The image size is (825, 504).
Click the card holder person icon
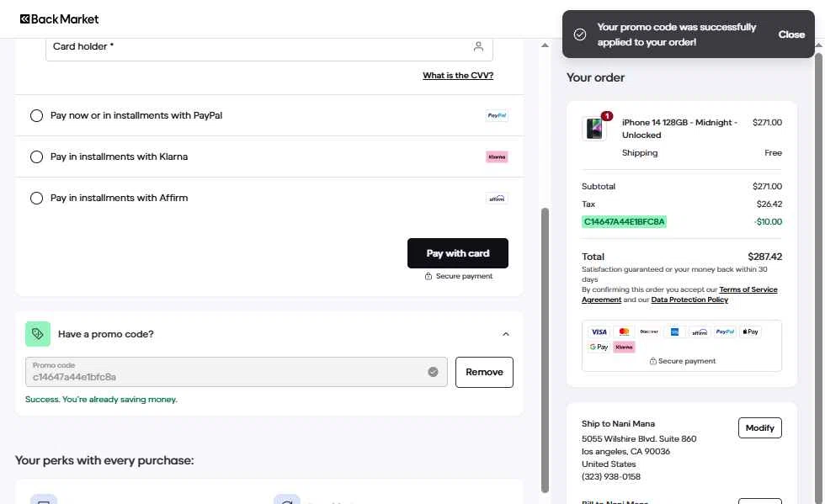tap(478, 46)
